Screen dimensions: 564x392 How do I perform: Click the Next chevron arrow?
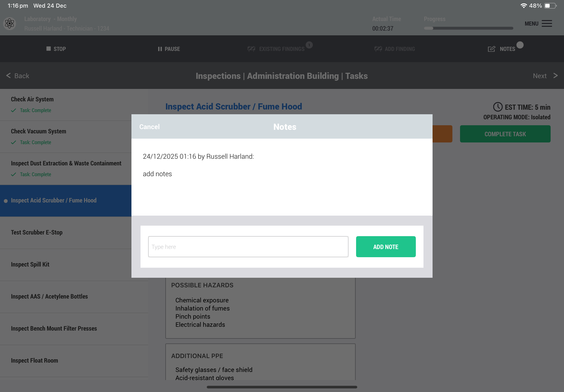[x=555, y=76]
